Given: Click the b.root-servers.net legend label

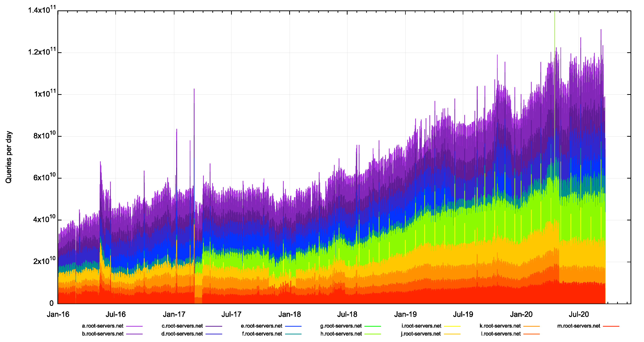Looking at the screenshot, I should point(102,334).
